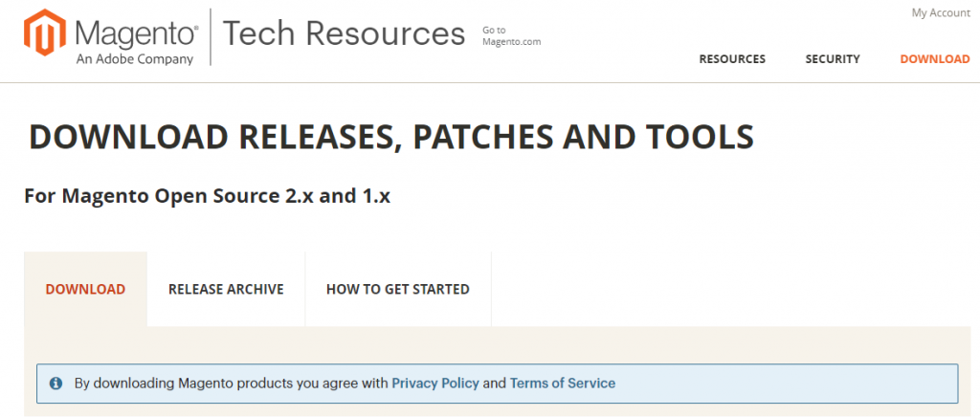Click the Tech Resources site title
Image resolution: width=980 pixels, height=417 pixels.
click(x=344, y=34)
